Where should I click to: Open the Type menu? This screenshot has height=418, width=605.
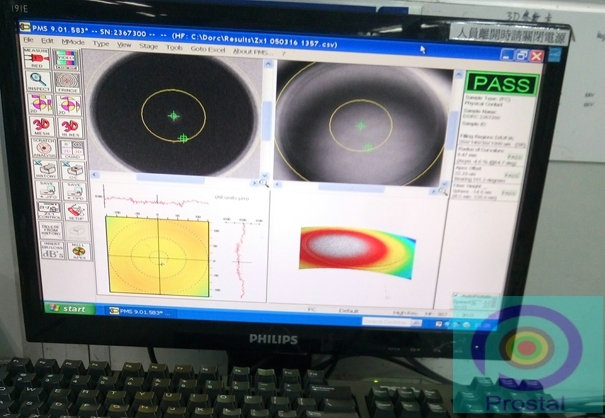tap(101, 44)
